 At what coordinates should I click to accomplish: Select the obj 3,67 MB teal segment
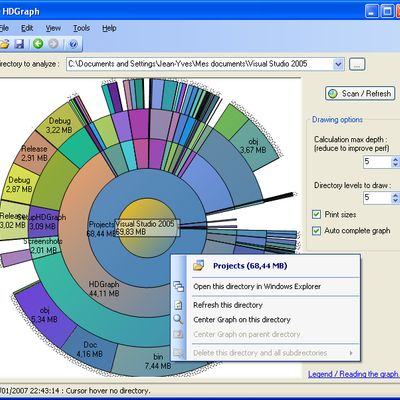pos(253,146)
